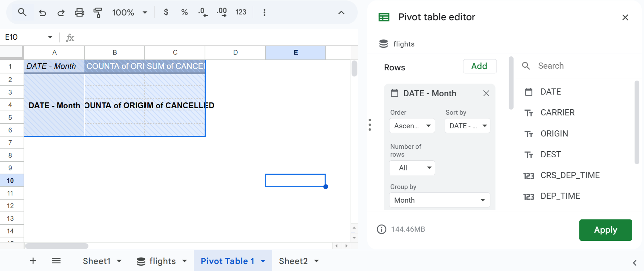The width and height of the screenshot is (644, 271).
Task: Format selection as currency
Action: (x=166, y=12)
